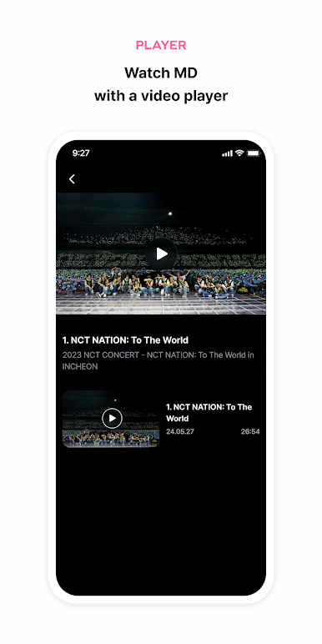The image size is (322, 644).
Task: Click the 2023 NCT CONCERT description text
Action: pyautogui.click(x=158, y=360)
